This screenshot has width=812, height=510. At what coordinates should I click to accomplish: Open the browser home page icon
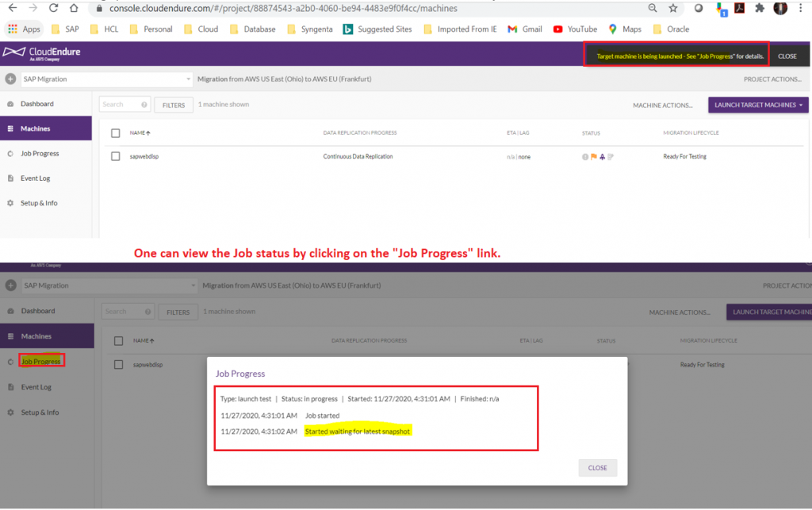(74, 8)
